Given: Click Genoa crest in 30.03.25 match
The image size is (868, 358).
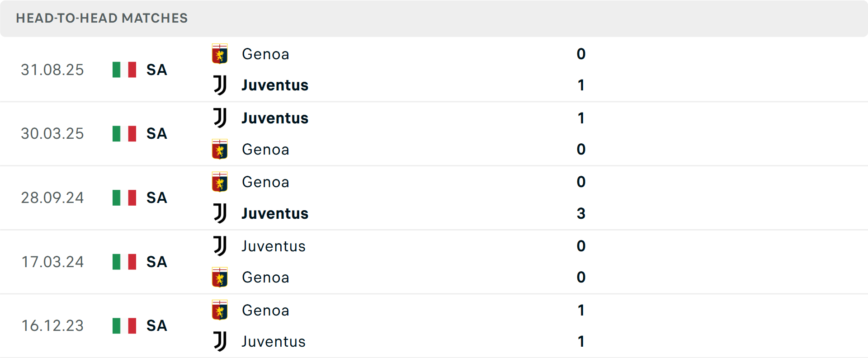Looking at the screenshot, I should pos(220,149).
